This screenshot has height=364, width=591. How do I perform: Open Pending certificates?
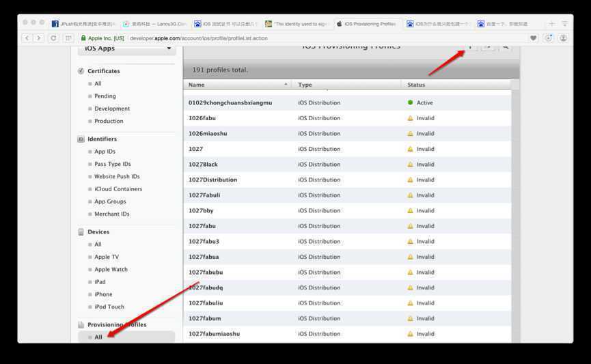click(x=105, y=96)
